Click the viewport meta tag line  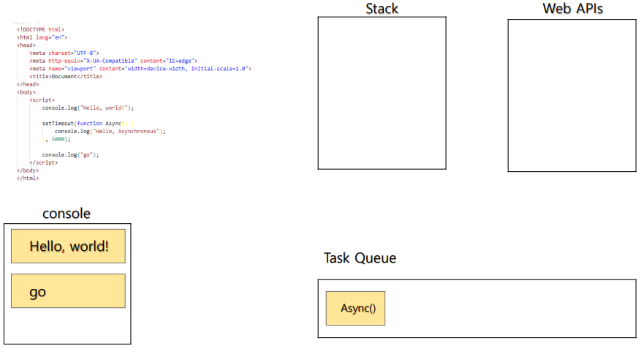(140, 69)
